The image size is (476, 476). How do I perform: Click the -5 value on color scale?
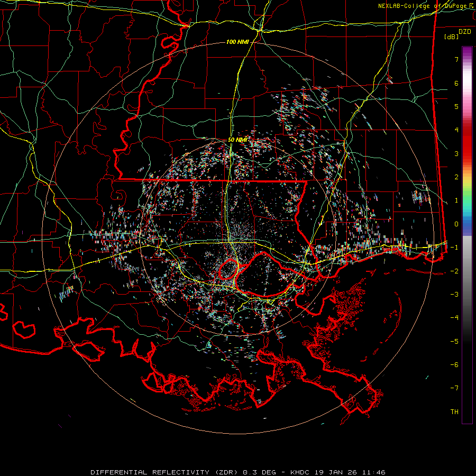click(x=454, y=342)
